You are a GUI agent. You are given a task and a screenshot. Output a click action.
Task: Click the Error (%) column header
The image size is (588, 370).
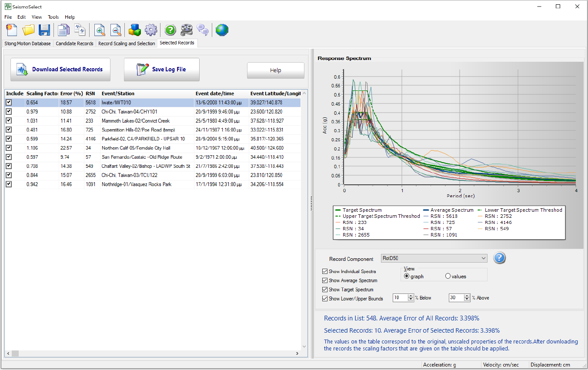pyautogui.click(x=71, y=93)
